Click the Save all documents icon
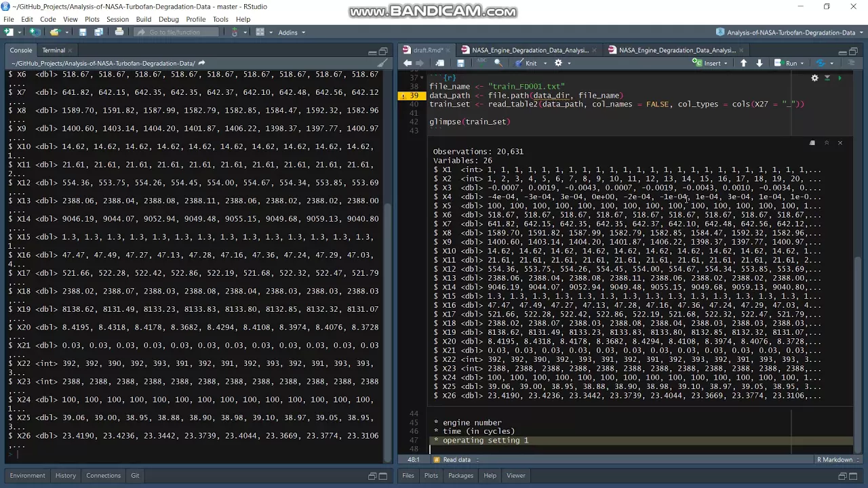 pos(98,32)
